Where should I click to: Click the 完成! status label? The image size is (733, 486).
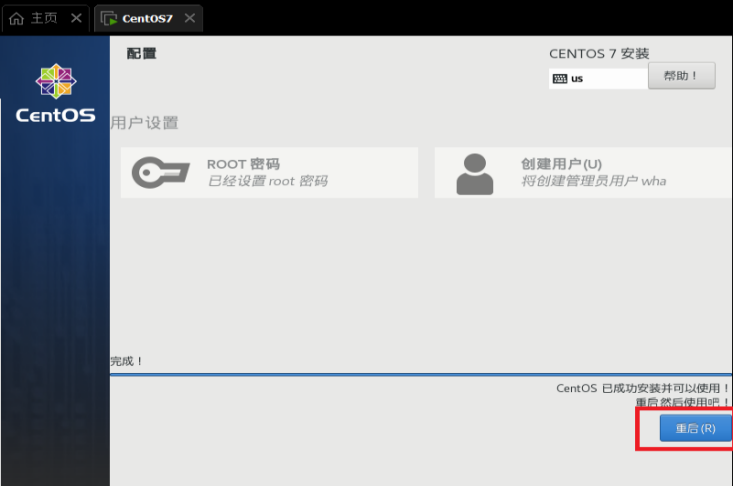click(126, 361)
